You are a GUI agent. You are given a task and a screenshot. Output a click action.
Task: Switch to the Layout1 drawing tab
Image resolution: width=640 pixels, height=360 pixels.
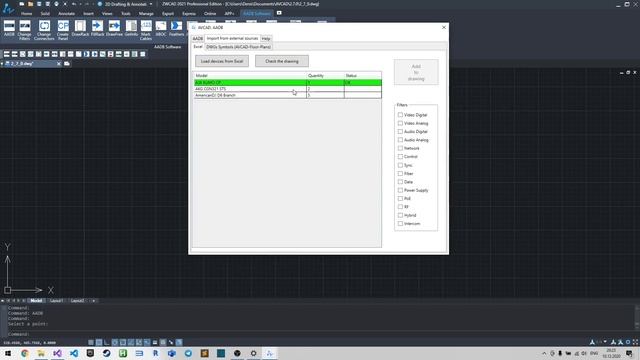click(56, 301)
